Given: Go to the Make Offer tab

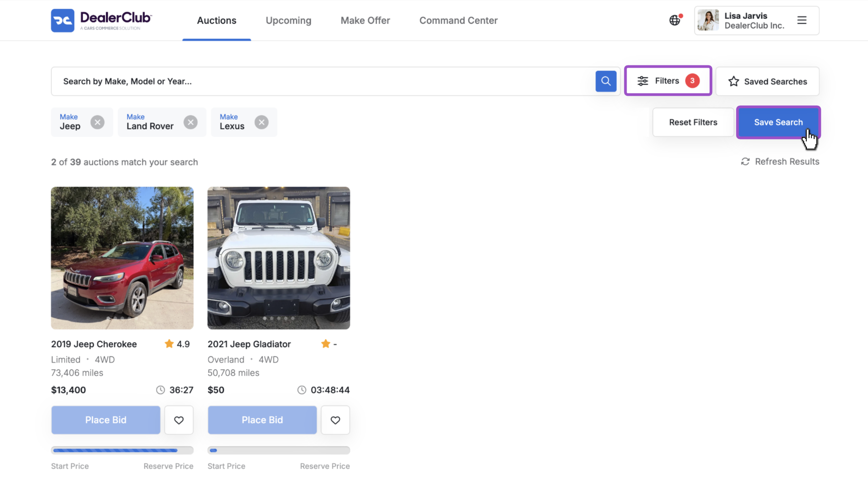Looking at the screenshot, I should click(x=365, y=20).
